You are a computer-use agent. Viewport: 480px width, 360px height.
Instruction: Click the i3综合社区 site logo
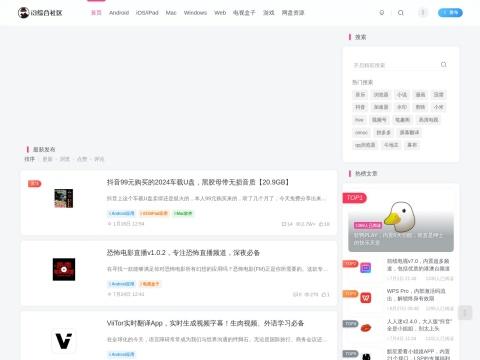point(40,13)
